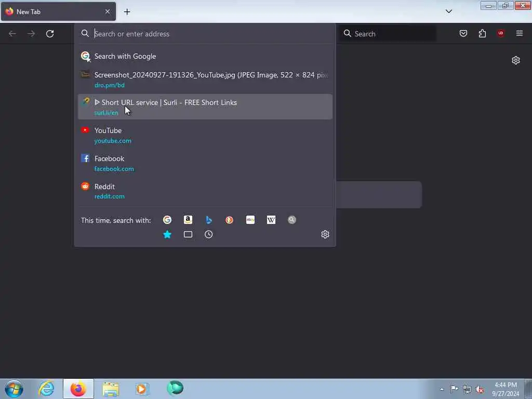Click the muted volume tray icon
The image size is (532, 399).
(x=480, y=389)
